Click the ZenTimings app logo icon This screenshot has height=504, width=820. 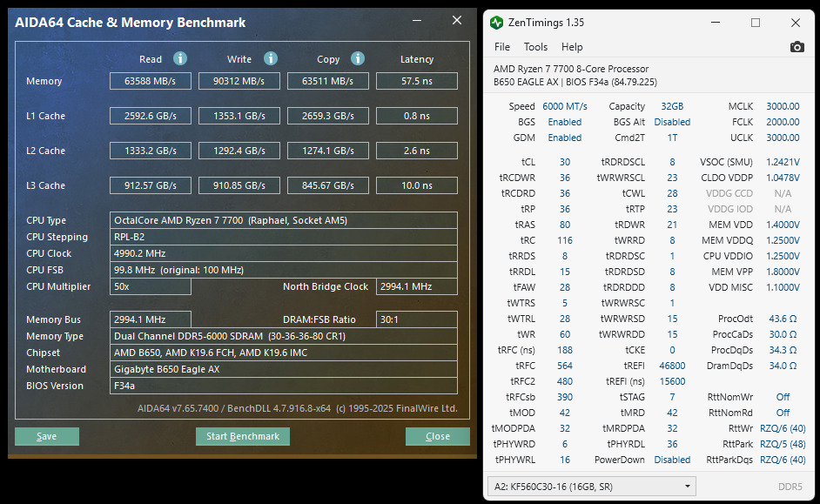[x=496, y=23]
